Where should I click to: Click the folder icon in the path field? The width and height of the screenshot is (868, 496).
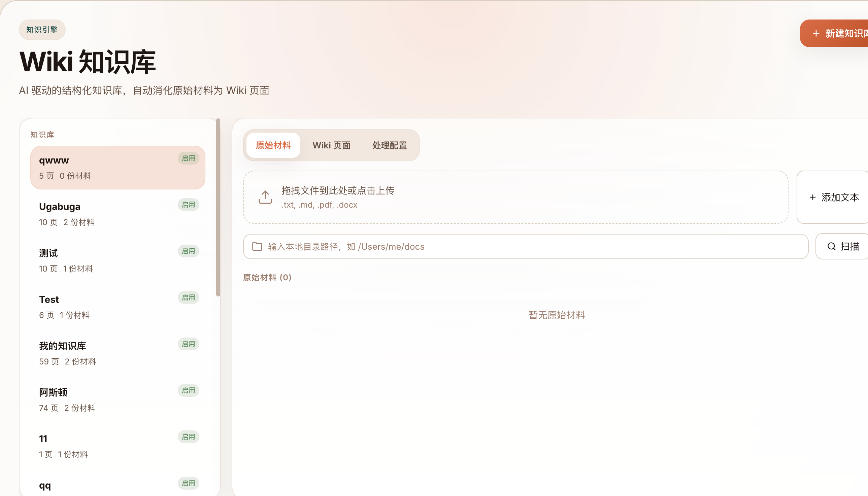tap(257, 246)
